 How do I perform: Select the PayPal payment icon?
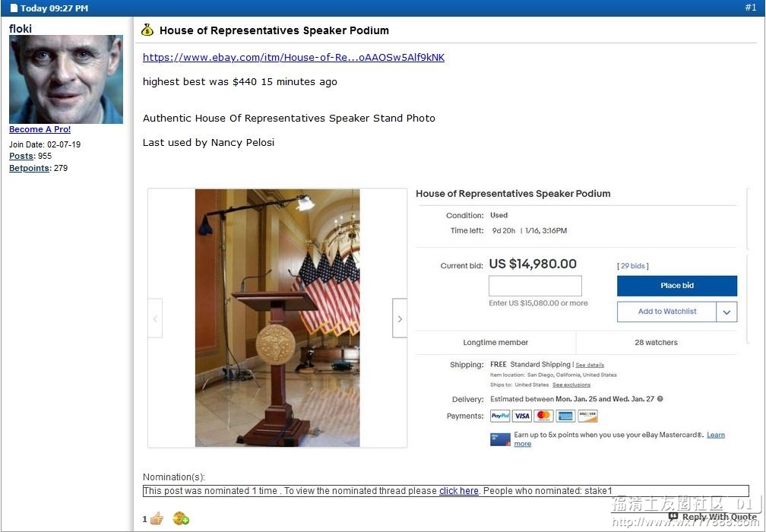(x=500, y=416)
